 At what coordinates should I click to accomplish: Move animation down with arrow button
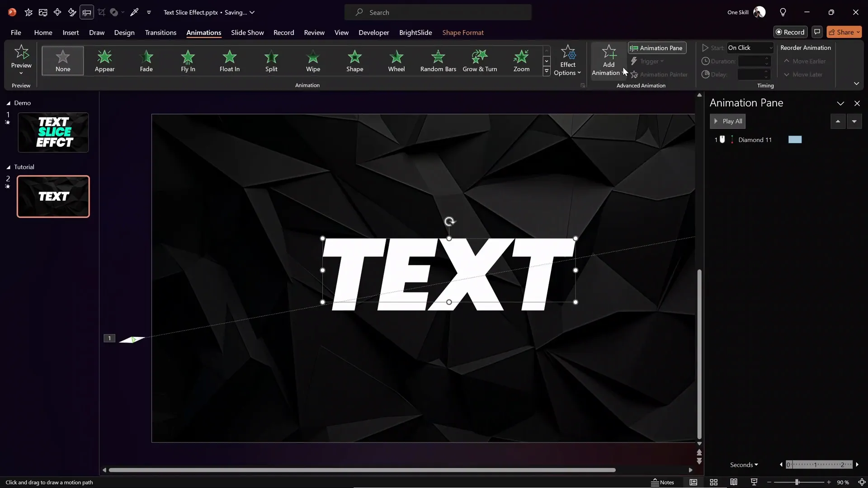854,121
